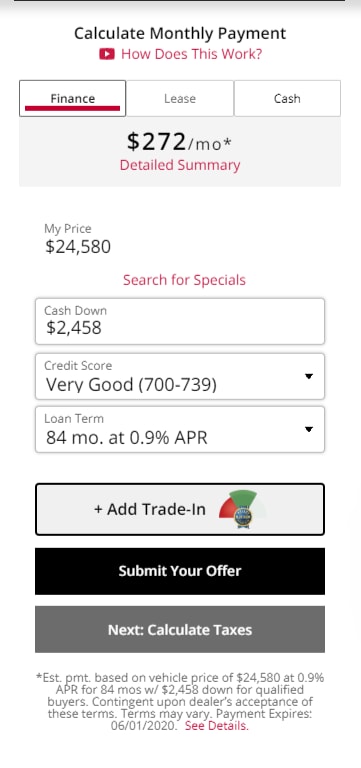Image resolution: width=361 pixels, height=768 pixels.
Task: Click the Calculate Monthly Payment heading
Action: (x=180, y=33)
